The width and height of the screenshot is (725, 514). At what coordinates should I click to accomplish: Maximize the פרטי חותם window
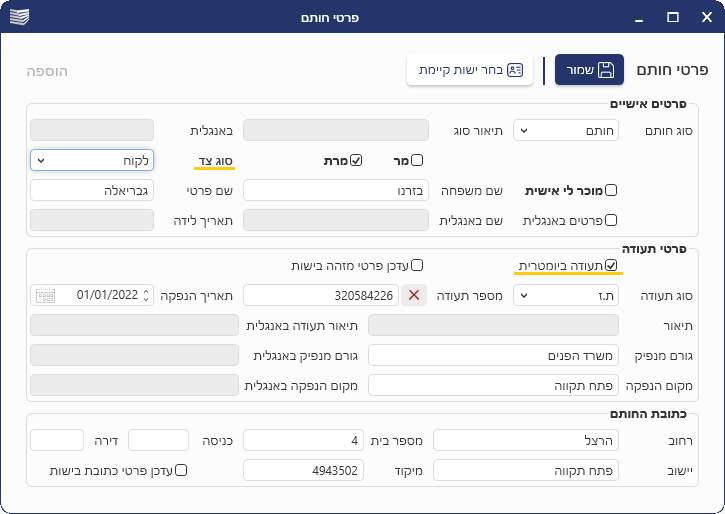pos(673,18)
